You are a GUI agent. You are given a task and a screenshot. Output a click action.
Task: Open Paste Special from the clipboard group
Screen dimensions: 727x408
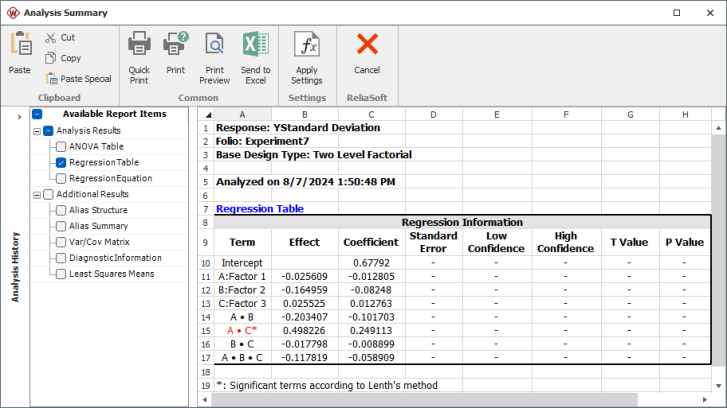pyautogui.click(x=51, y=79)
